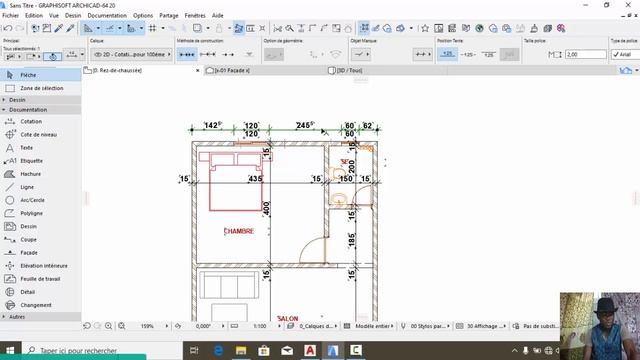Select text position centered in line

[x=468, y=54]
